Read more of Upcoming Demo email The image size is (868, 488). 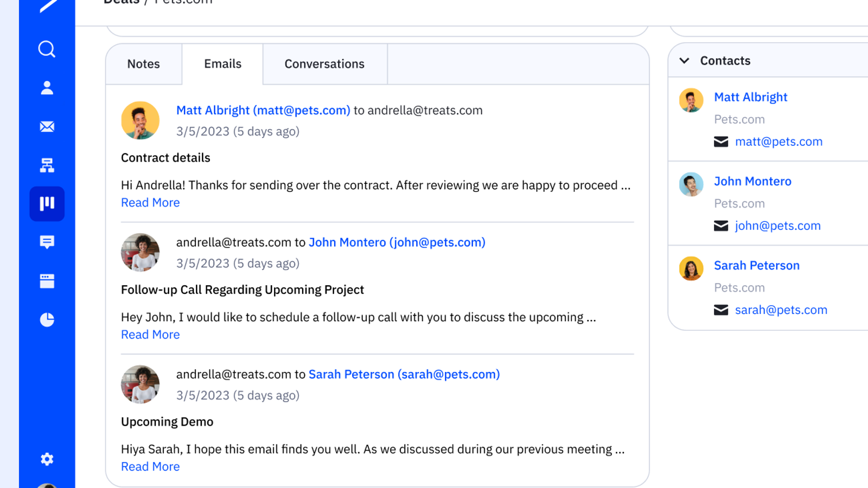150,467
